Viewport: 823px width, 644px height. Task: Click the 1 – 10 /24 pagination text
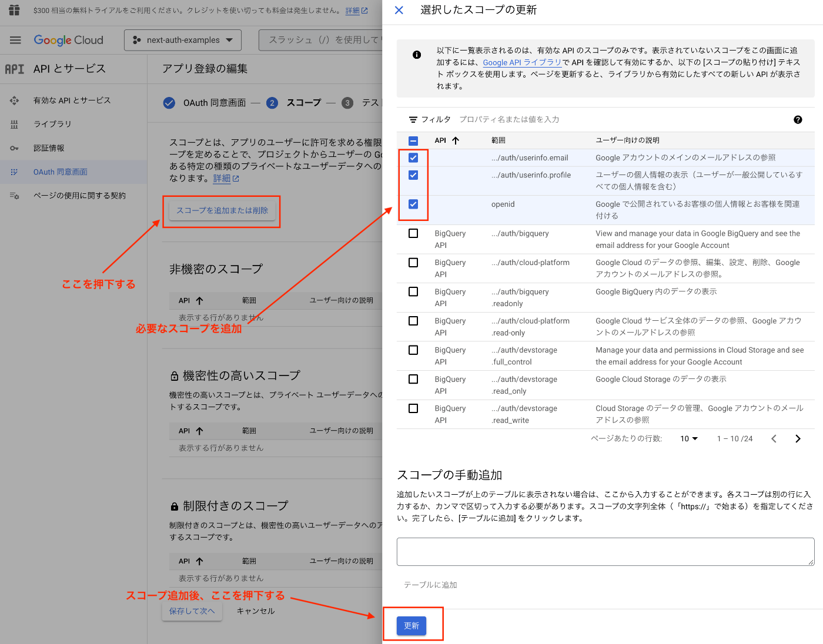pyautogui.click(x=735, y=439)
